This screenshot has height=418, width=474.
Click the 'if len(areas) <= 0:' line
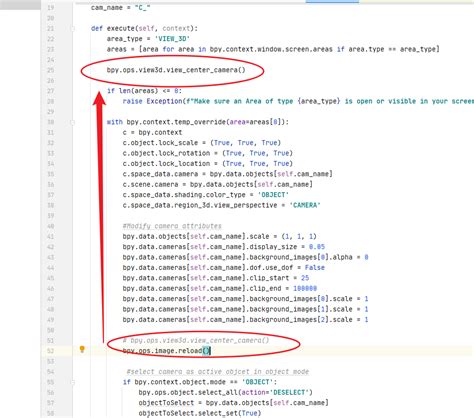pos(144,91)
